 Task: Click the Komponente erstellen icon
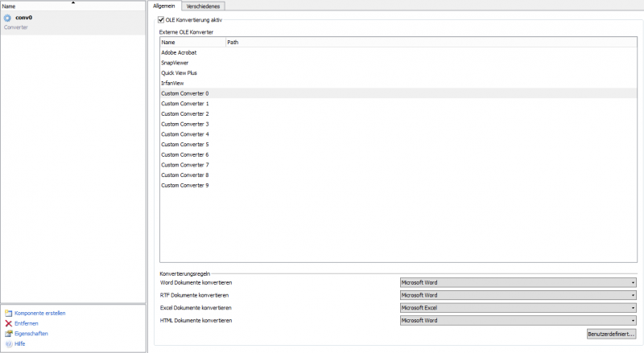coord(9,313)
